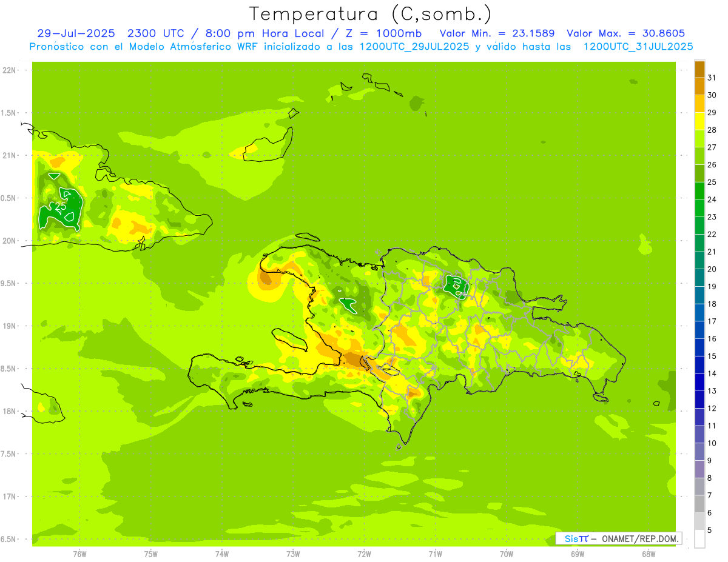Click the '76W' longitude axis label
Screen dimensions: 728x562
(x=79, y=554)
